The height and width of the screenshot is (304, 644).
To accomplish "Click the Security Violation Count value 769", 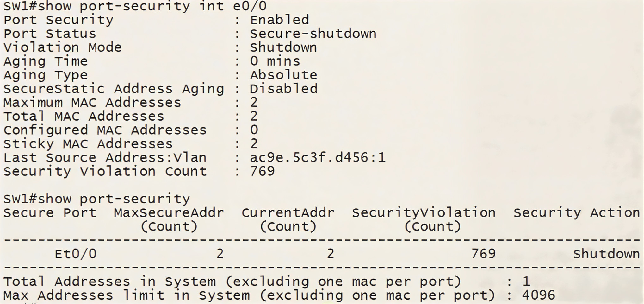I will click(x=262, y=171).
